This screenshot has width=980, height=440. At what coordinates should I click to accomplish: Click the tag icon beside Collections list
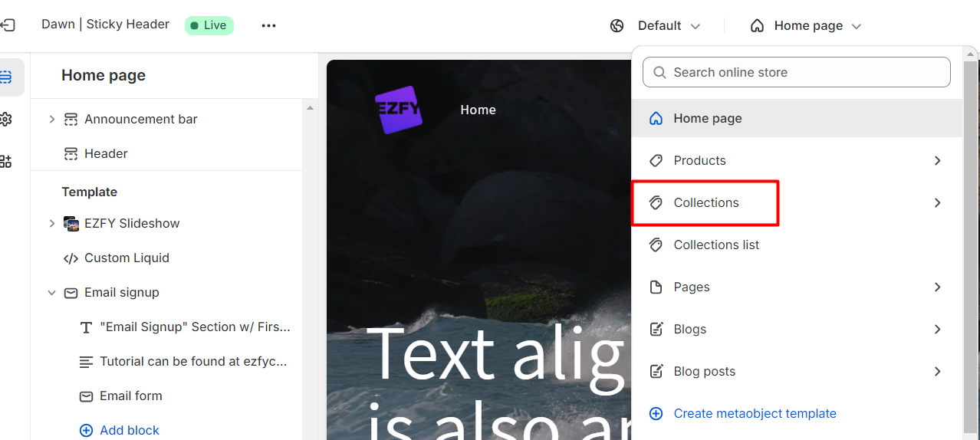pos(656,245)
